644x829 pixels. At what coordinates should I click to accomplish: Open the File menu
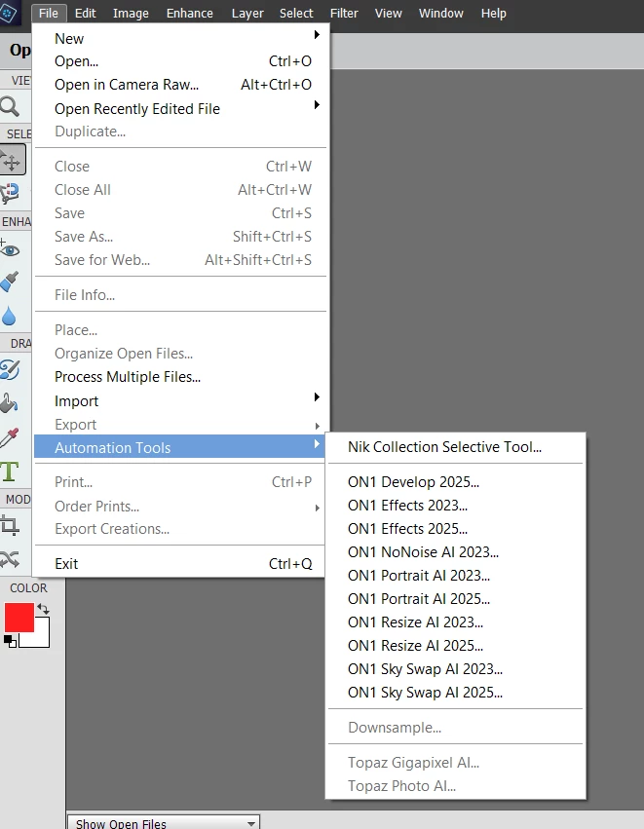(x=48, y=13)
